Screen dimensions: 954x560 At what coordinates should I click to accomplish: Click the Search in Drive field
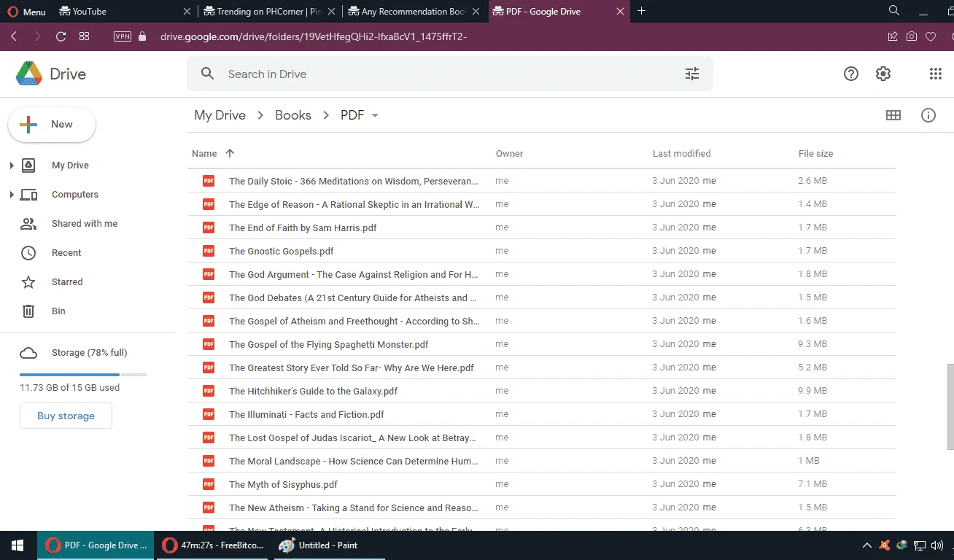point(450,74)
